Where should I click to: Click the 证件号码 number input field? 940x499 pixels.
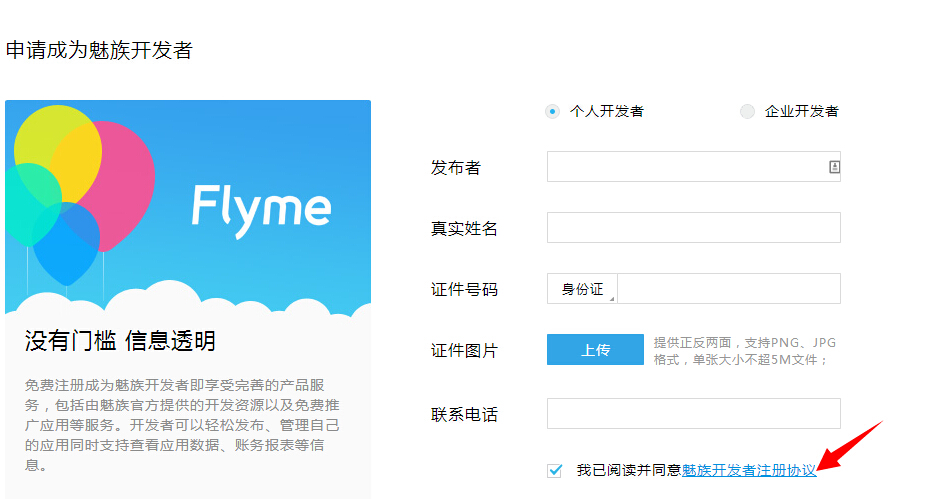[x=729, y=288]
